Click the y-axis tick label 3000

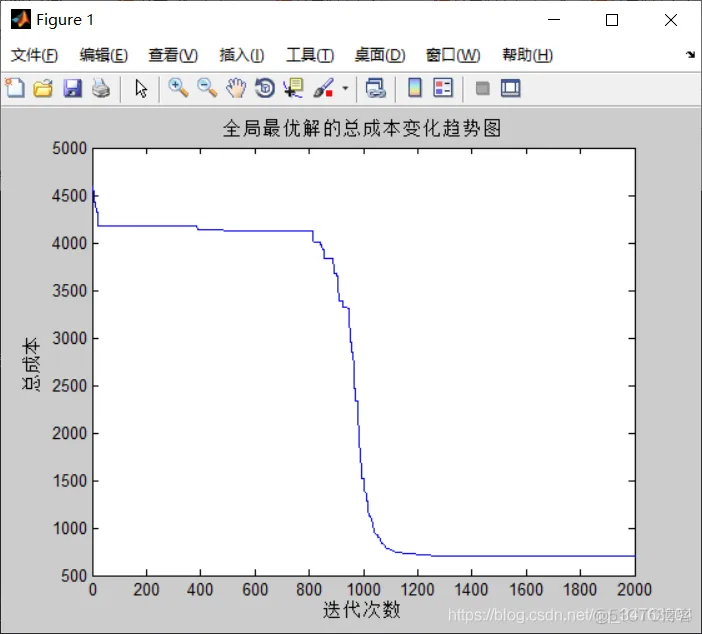click(69, 338)
